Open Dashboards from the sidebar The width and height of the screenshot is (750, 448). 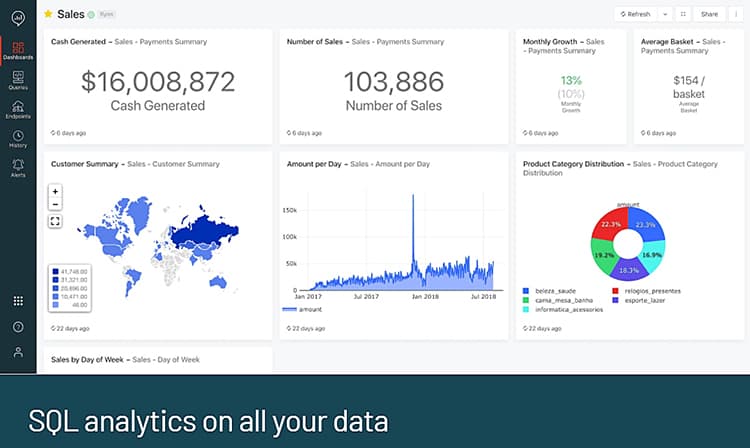(18, 50)
